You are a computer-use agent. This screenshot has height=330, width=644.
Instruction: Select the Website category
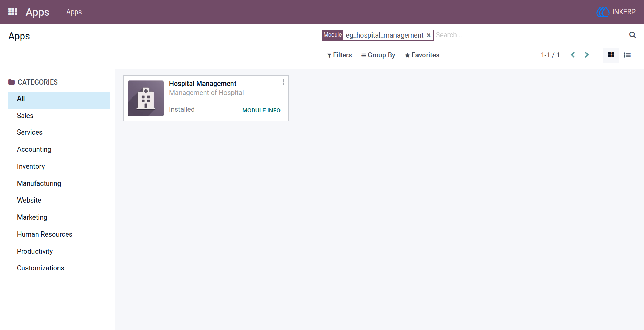pos(59,200)
